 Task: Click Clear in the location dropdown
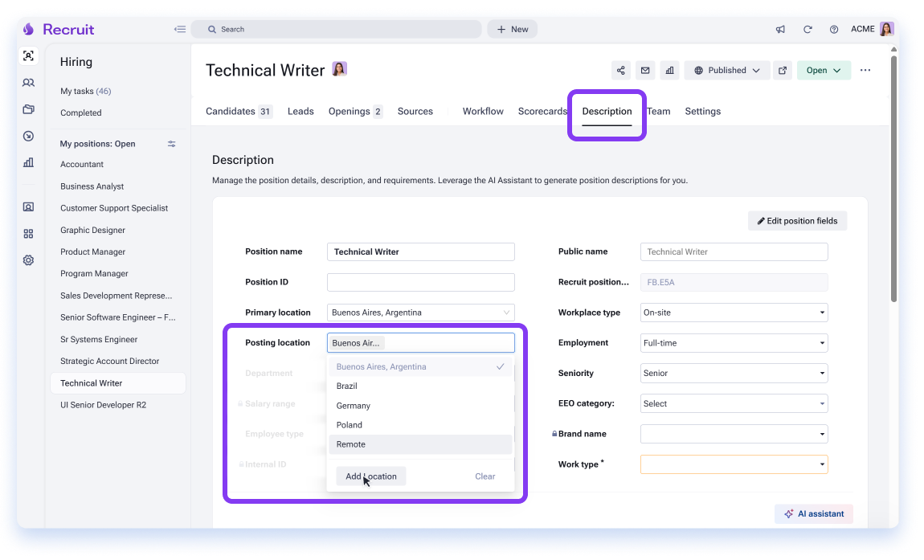[x=485, y=476]
